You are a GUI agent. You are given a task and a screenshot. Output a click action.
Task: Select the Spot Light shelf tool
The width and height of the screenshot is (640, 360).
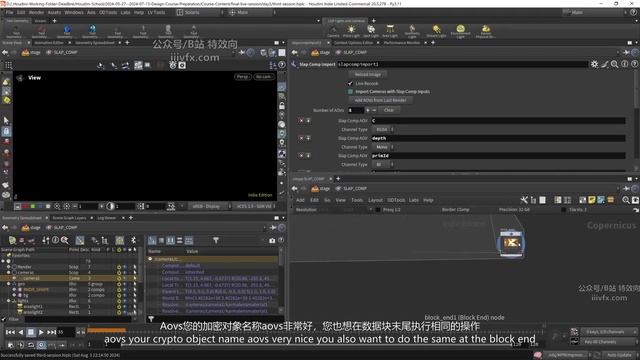(x=371, y=31)
